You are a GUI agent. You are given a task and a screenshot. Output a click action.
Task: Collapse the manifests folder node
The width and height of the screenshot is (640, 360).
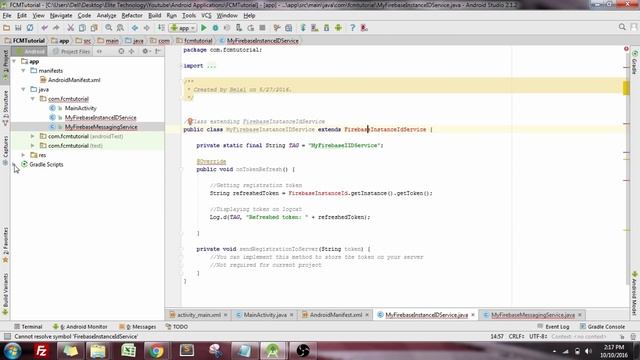coord(24,71)
